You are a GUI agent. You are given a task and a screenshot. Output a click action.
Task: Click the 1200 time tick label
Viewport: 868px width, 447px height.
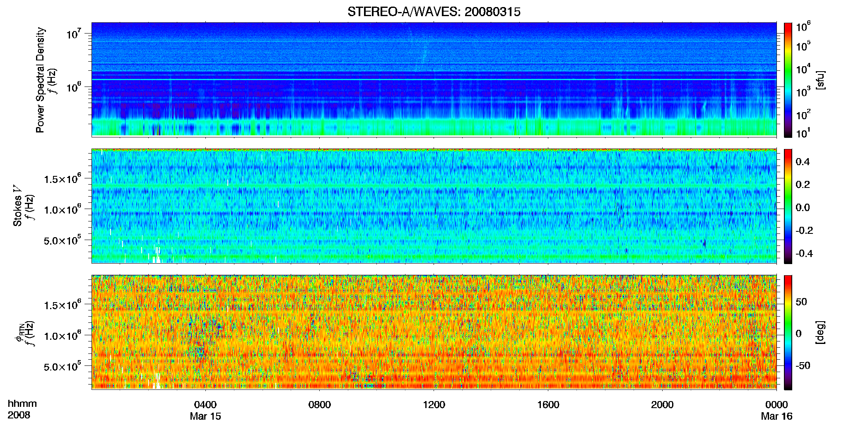[x=434, y=404]
